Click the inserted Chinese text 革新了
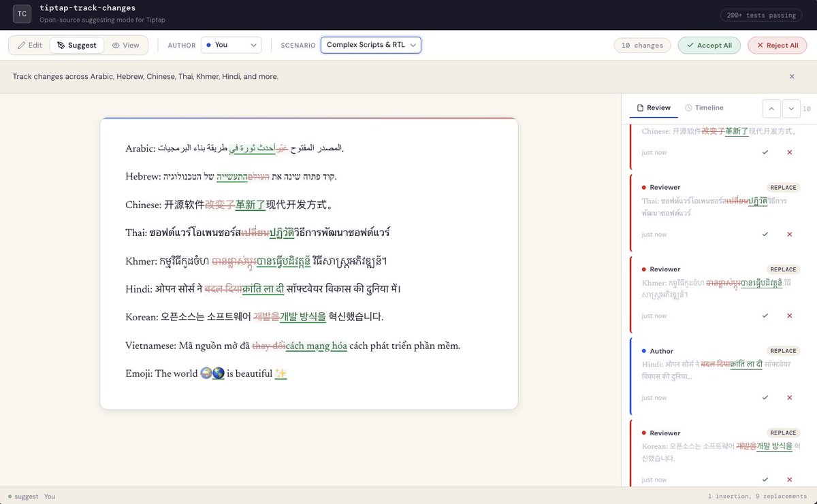 click(x=251, y=205)
